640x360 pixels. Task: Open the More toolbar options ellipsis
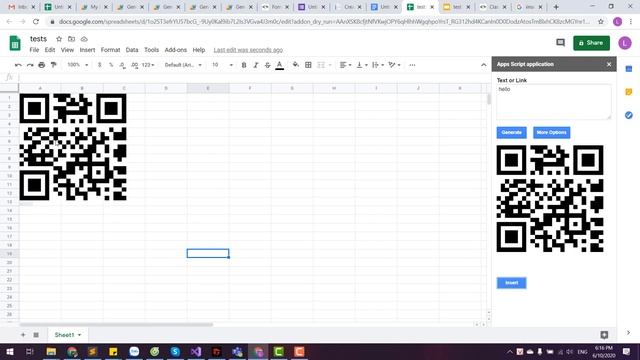412,65
